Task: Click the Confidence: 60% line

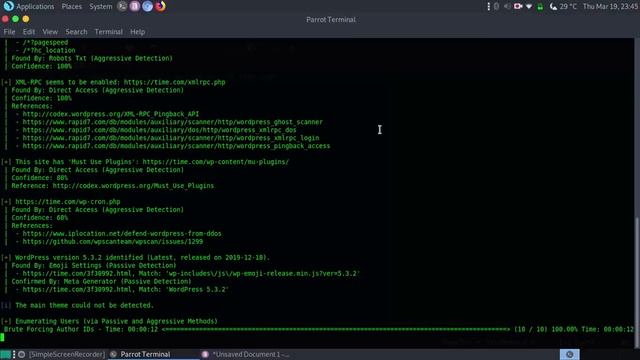Action: pyautogui.click(x=40, y=218)
